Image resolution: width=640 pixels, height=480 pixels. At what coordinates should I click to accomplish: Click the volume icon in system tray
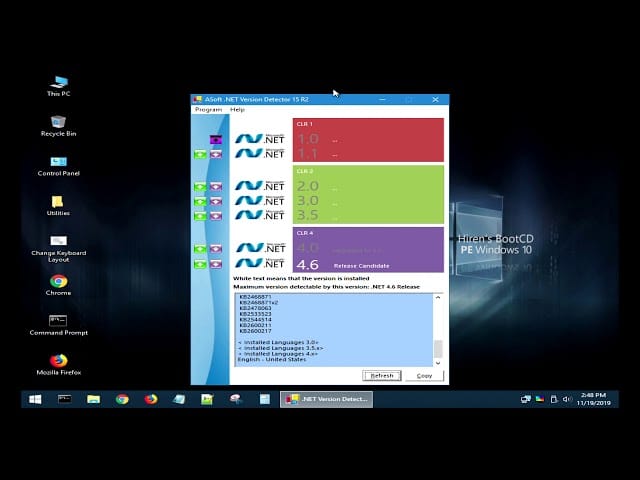tap(567, 399)
